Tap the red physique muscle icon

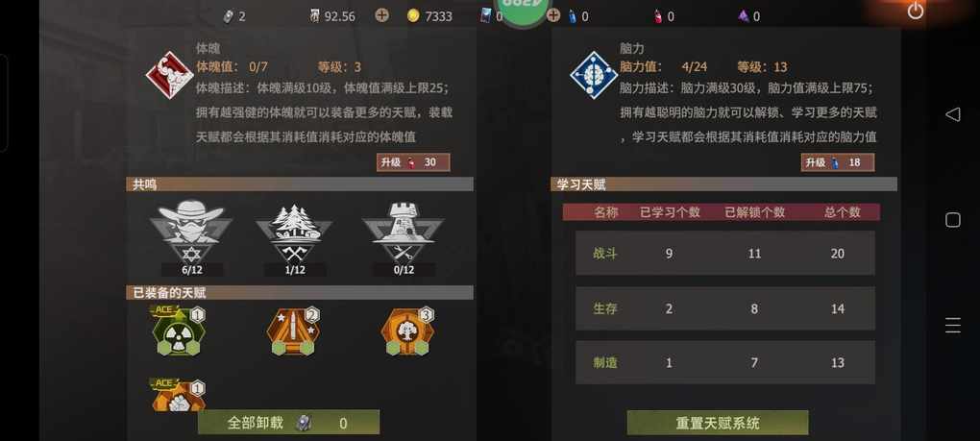click(169, 75)
